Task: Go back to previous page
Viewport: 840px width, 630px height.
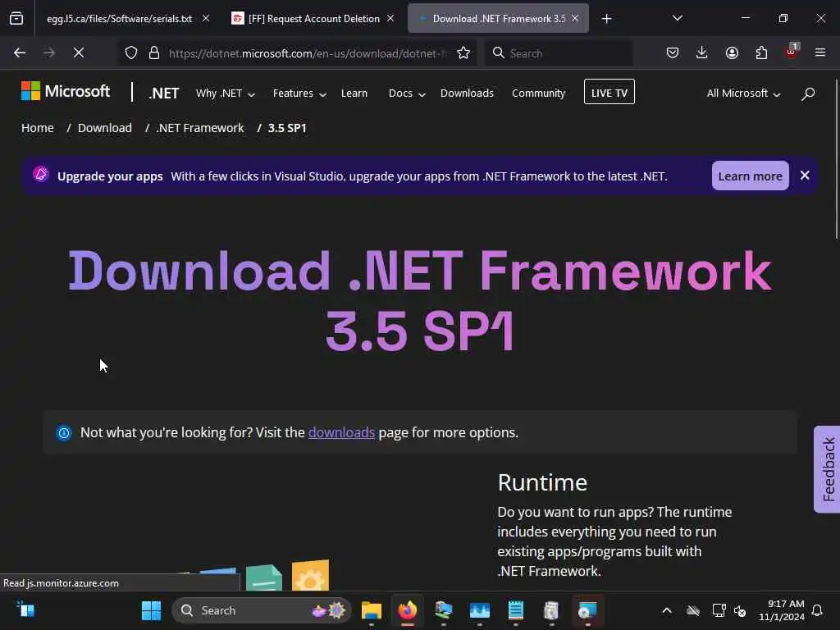Action: [x=20, y=53]
